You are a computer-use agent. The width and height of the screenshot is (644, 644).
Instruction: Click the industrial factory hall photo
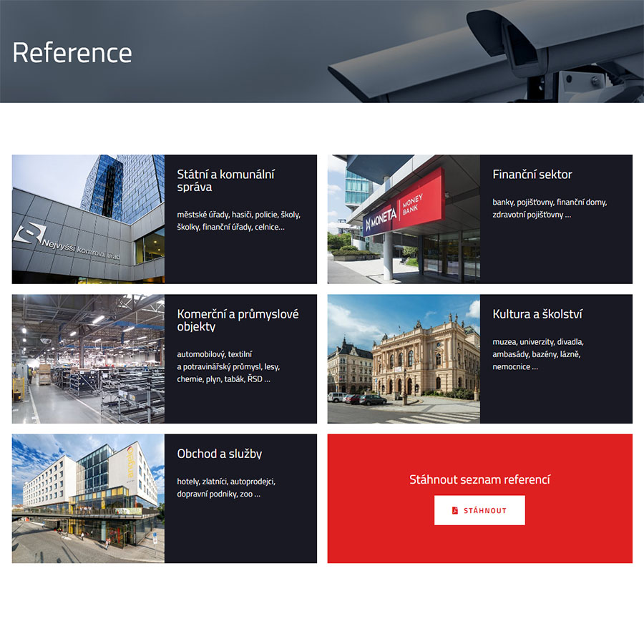pos(88,358)
